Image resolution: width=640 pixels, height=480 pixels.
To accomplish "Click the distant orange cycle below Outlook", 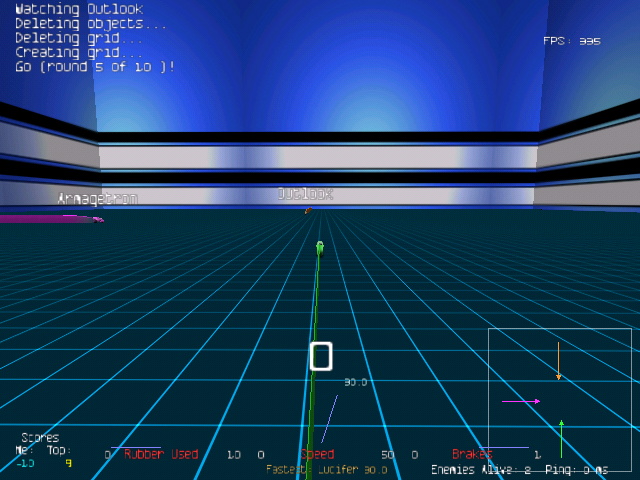I will (307, 210).
